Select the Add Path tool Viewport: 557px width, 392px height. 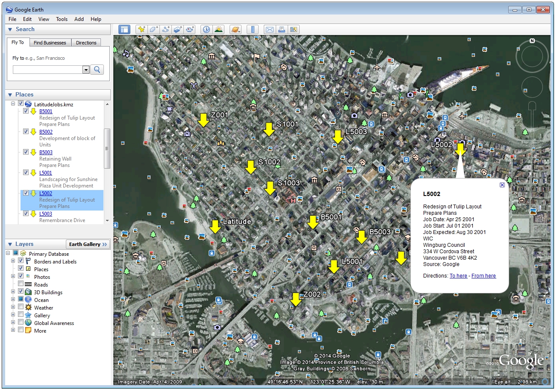click(165, 29)
